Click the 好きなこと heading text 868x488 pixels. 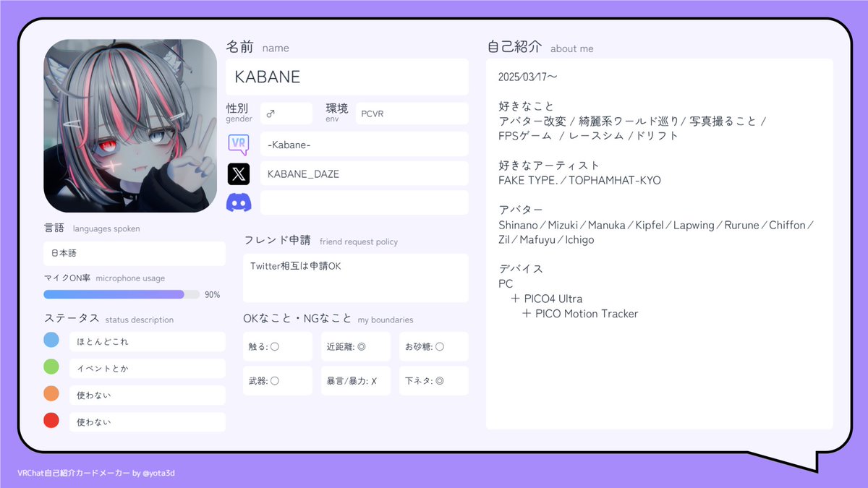click(x=526, y=106)
